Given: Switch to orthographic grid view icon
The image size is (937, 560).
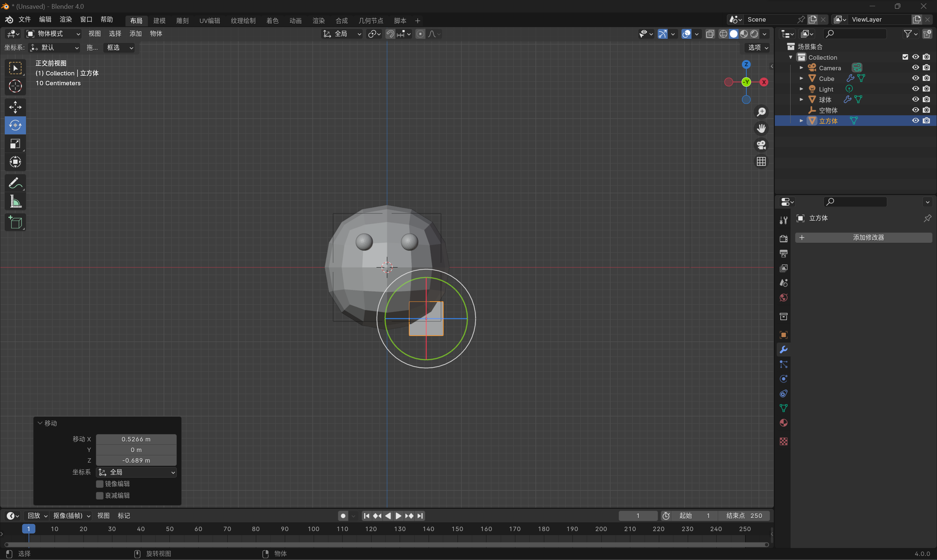Looking at the screenshot, I should pyautogui.click(x=761, y=161).
